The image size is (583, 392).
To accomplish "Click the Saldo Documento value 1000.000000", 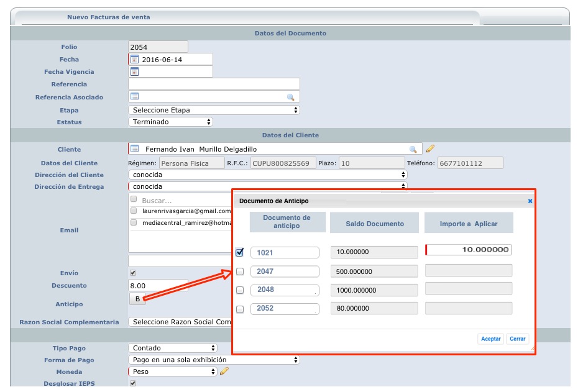I will [374, 290].
